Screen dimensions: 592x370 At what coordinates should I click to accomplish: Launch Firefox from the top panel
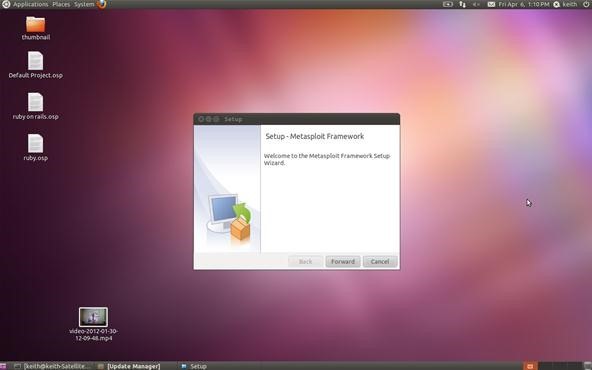coord(102,4)
